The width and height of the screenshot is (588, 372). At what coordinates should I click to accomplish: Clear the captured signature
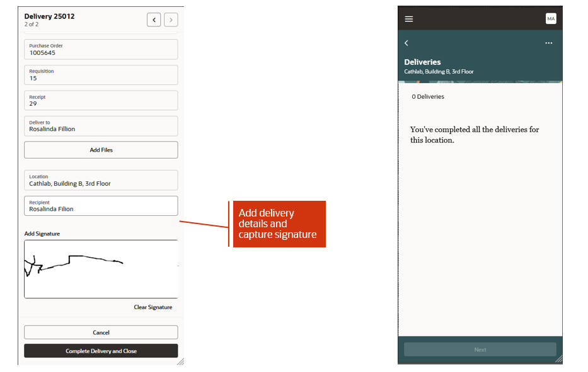153,307
